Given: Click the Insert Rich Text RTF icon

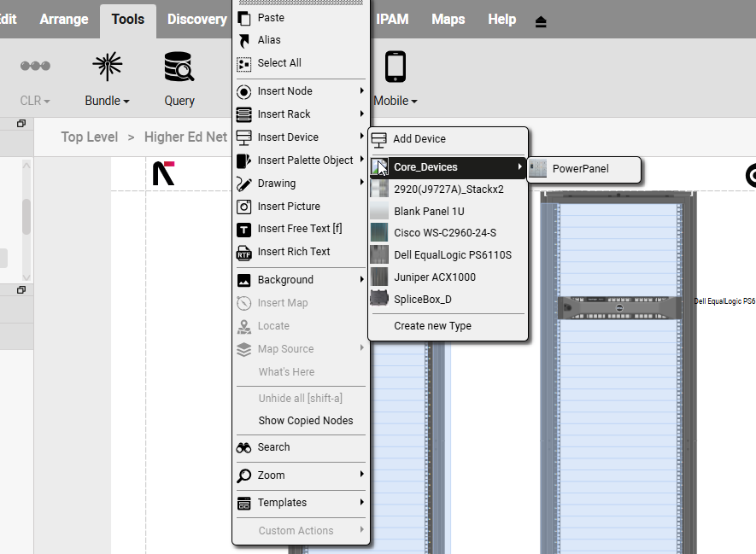Looking at the screenshot, I should [x=243, y=253].
